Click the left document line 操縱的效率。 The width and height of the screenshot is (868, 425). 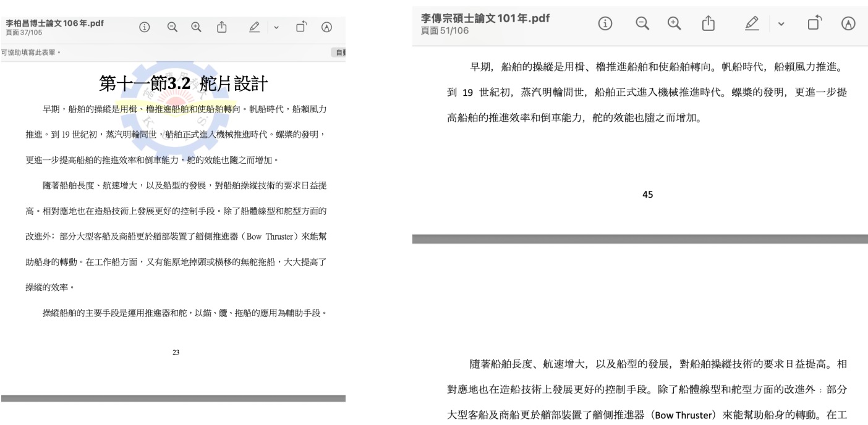[51, 287]
